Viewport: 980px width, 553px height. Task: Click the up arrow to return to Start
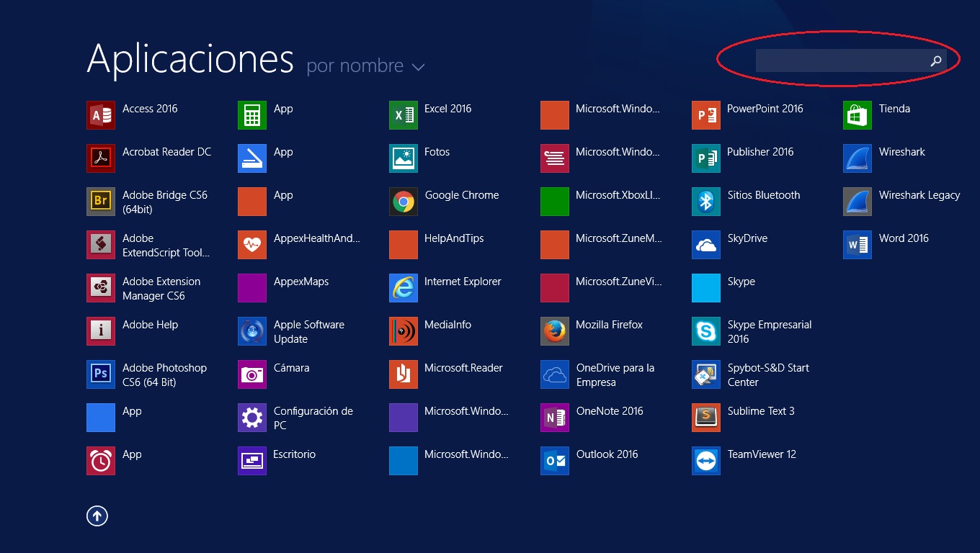97,516
